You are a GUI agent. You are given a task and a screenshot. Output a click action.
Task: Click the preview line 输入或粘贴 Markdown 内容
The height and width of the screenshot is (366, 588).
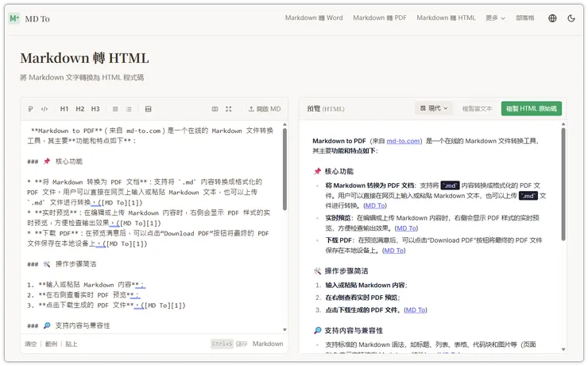(366, 286)
